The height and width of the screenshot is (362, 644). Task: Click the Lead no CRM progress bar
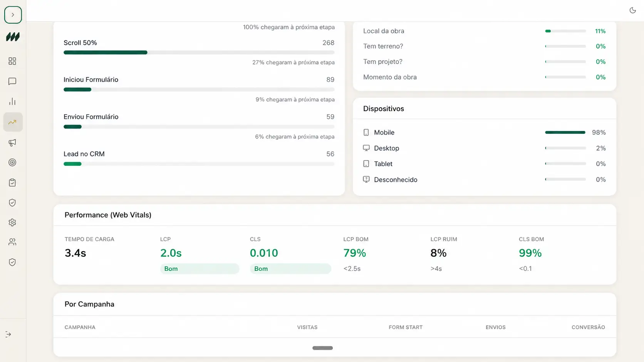pos(199,164)
